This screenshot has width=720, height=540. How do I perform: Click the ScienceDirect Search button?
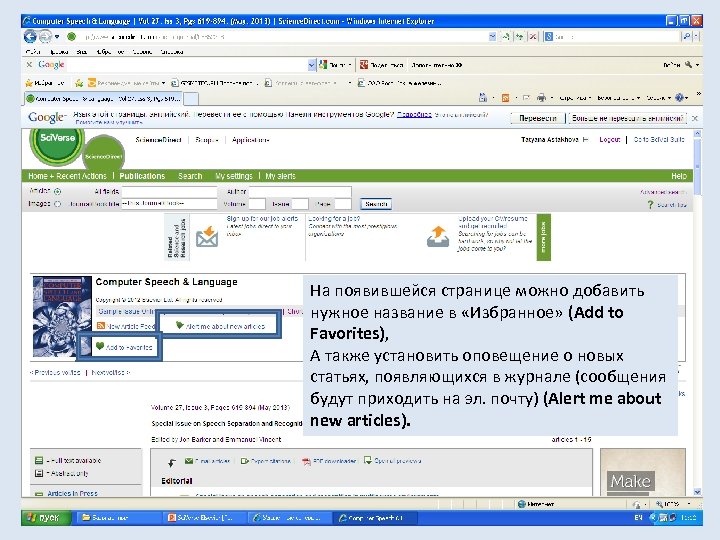[376, 203]
